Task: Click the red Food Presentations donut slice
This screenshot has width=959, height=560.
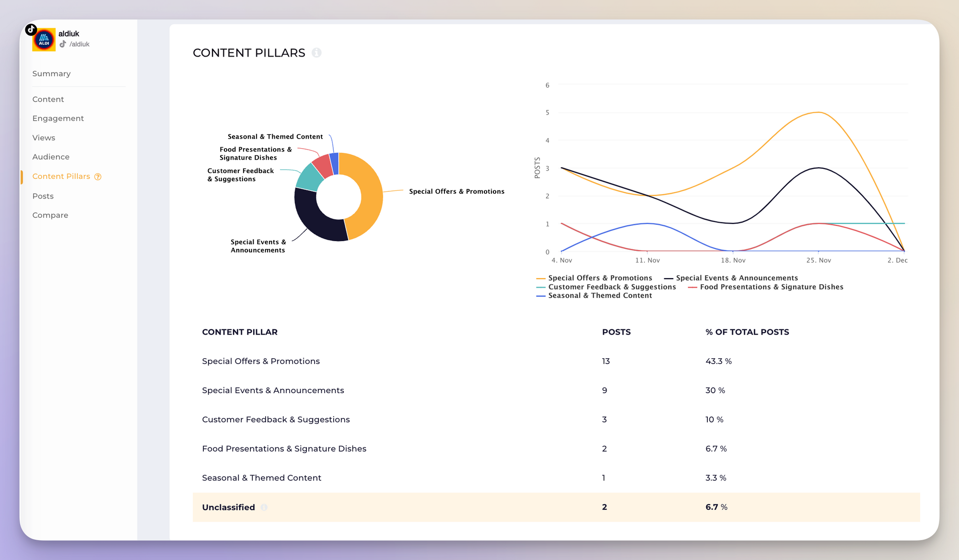Action: pos(324,166)
